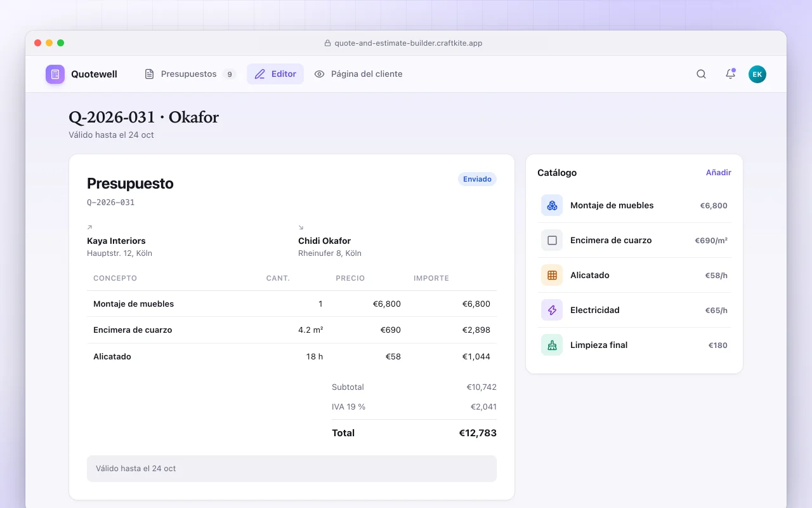Image resolution: width=812 pixels, height=508 pixels.
Task: Click the IVA 19 % value €2,041
Action: tap(483, 407)
